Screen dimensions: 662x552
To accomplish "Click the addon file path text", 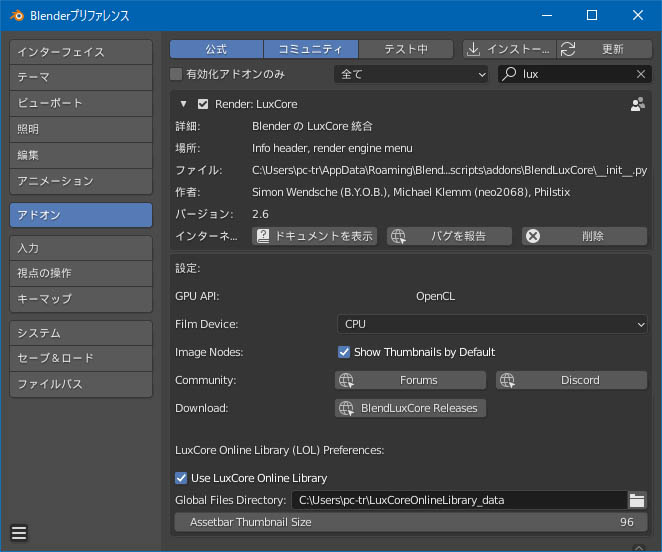I will click(x=449, y=170).
